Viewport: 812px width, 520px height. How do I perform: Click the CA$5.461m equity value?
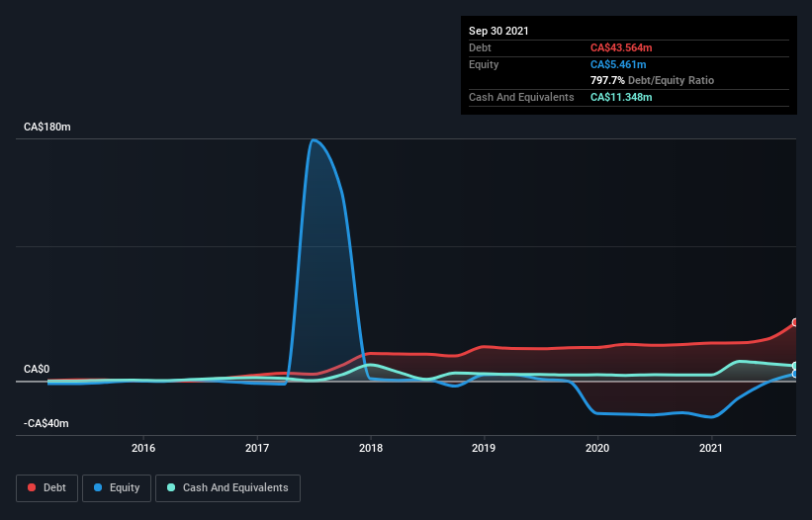[618, 64]
